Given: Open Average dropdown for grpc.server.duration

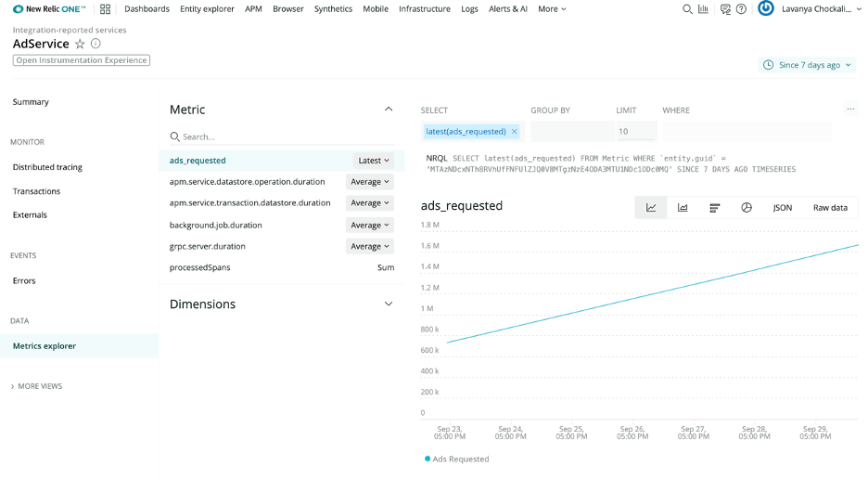Looking at the screenshot, I should (x=370, y=246).
